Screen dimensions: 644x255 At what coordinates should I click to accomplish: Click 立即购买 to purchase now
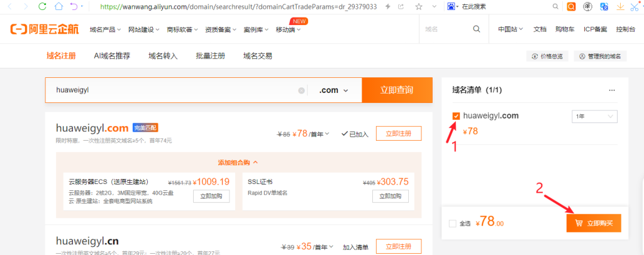tap(594, 223)
